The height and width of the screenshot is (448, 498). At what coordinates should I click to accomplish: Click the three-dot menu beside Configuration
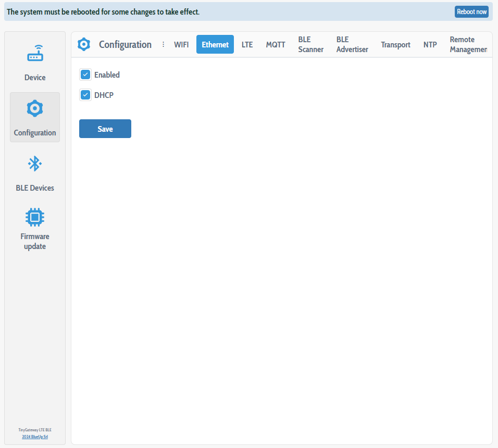[163, 45]
